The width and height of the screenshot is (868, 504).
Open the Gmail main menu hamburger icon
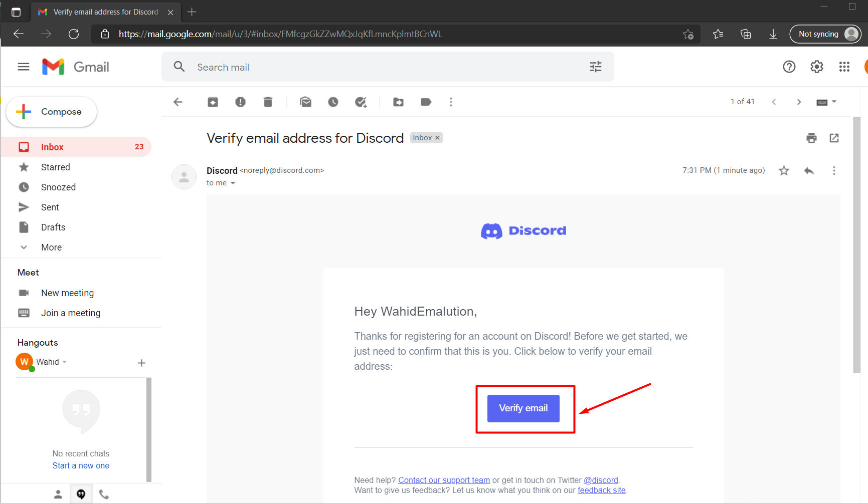pyautogui.click(x=24, y=67)
